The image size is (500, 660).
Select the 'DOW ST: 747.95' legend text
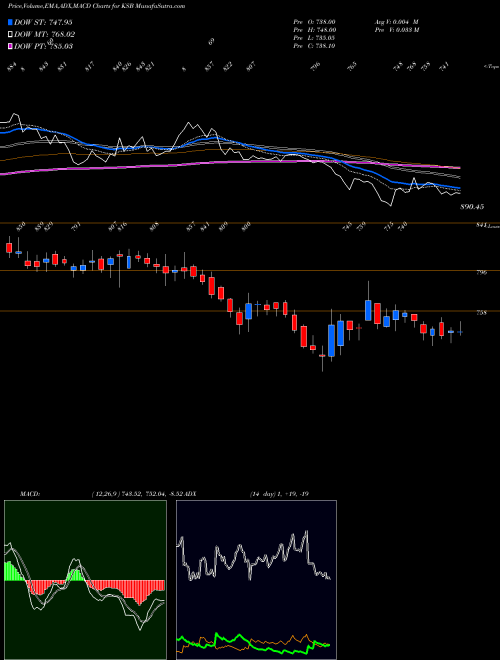(44, 22)
